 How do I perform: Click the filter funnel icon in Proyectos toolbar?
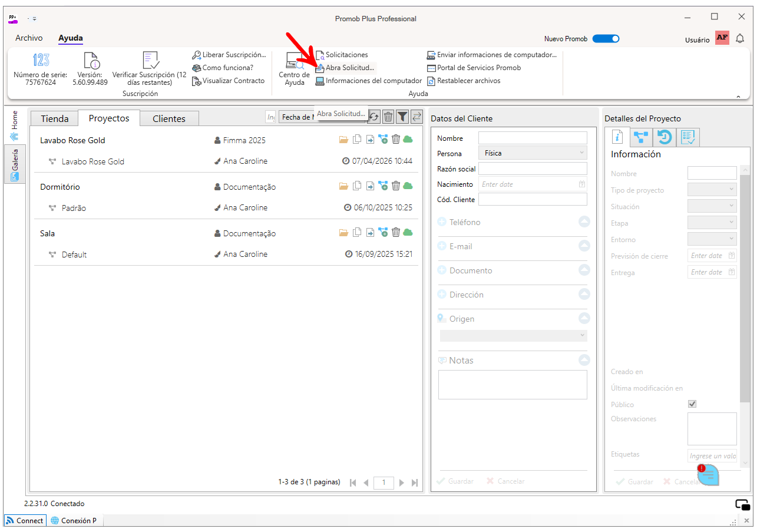[x=402, y=117]
